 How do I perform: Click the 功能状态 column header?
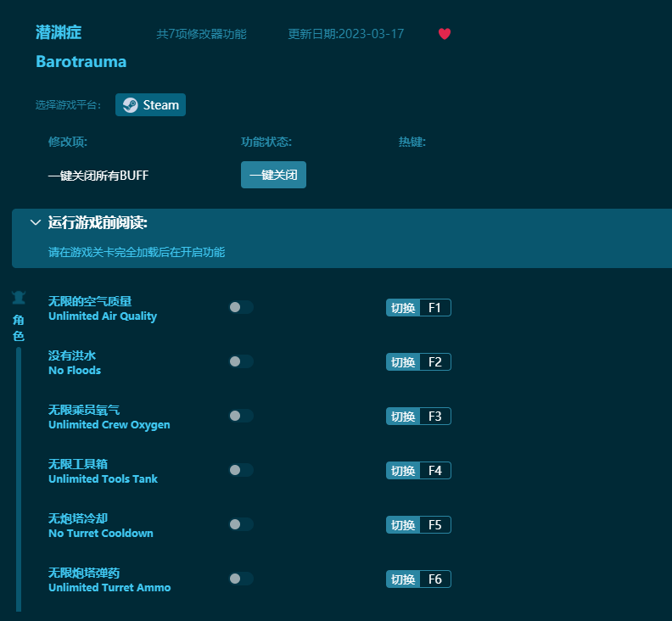[x=266, y=142]
